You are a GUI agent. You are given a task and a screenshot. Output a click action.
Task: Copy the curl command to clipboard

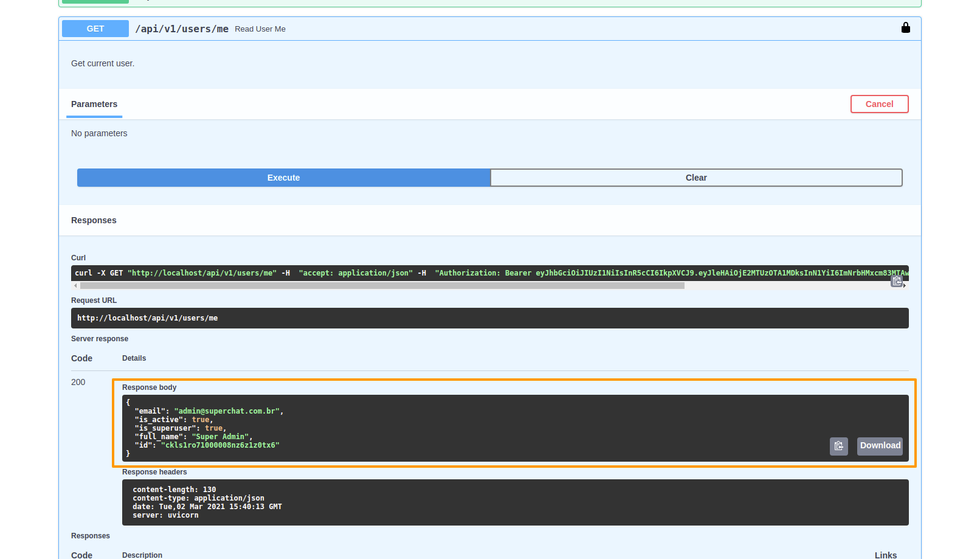click(x=897, y=280)
